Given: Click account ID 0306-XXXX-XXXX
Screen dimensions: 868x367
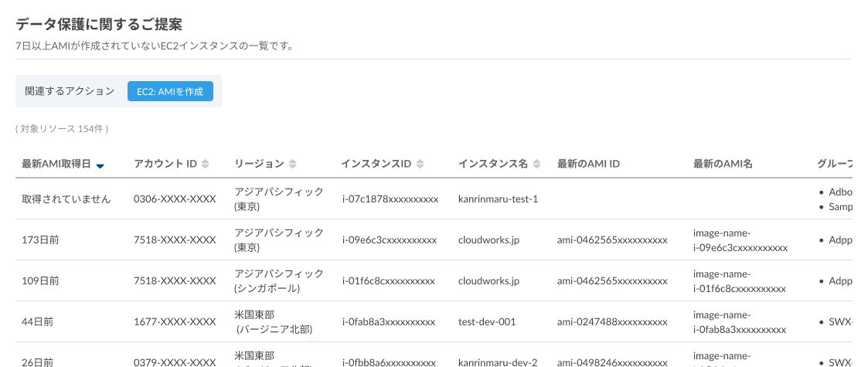Looking at the screenshot, I should click(x=174, y=199).
